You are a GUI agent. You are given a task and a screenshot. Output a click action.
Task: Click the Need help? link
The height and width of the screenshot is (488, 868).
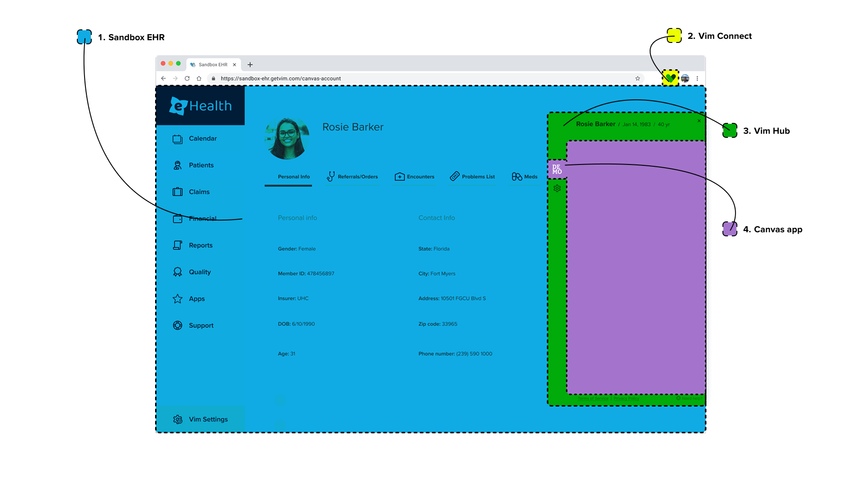[689, 399]
